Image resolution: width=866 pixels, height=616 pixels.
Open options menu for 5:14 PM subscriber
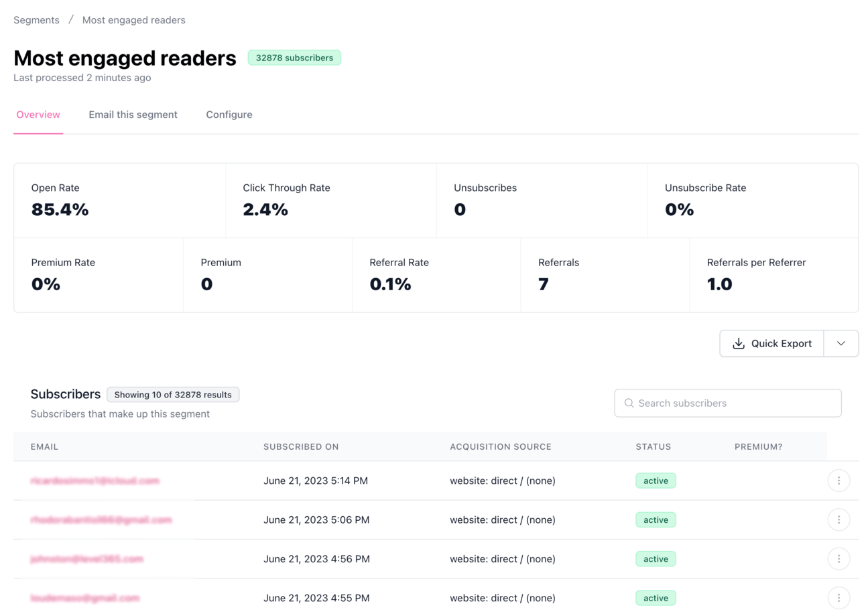[839, 481]
